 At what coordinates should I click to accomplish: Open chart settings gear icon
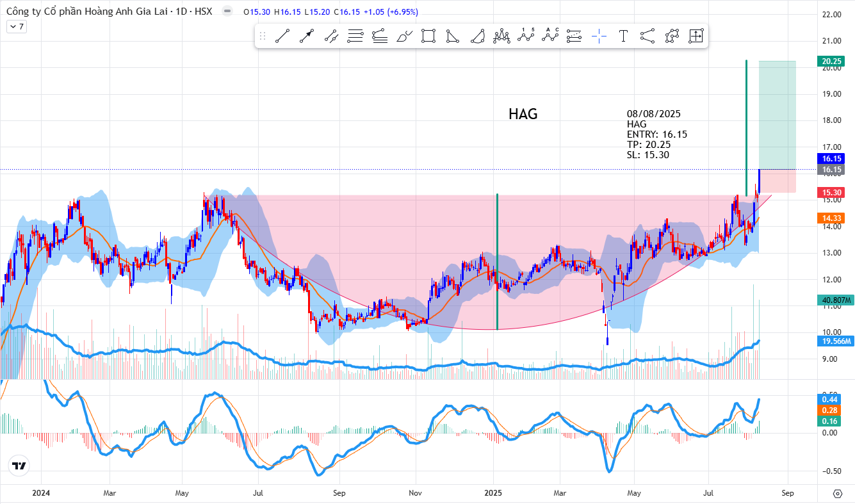pyautogui.click(x=837, y=494)
